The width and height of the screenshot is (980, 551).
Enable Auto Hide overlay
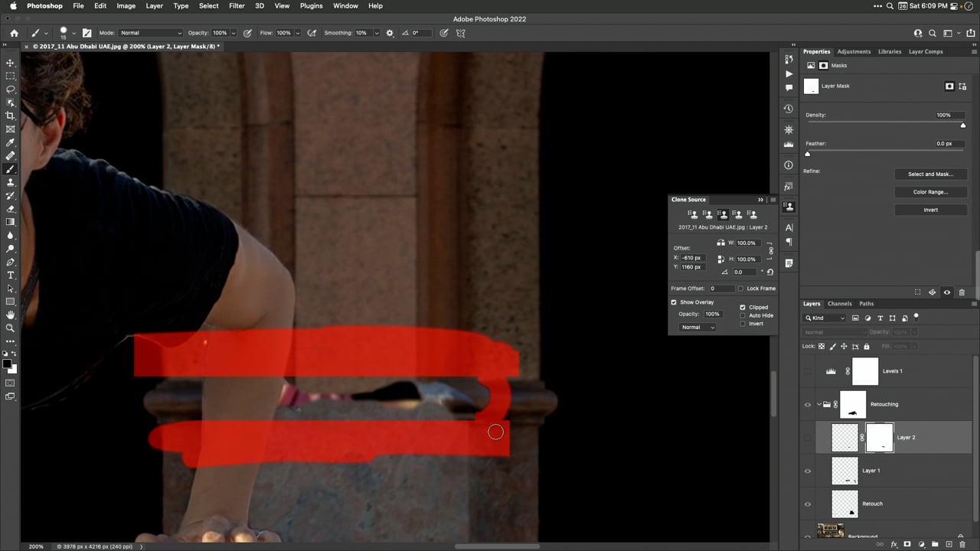[743, 315]
